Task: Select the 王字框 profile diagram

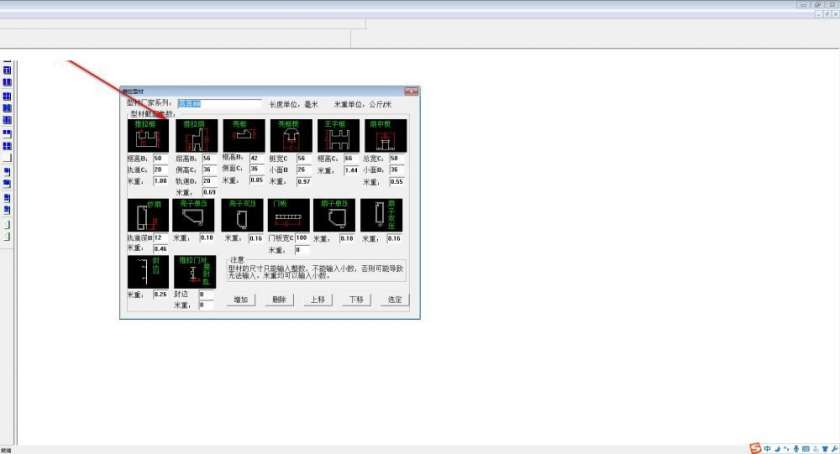Action: [x=339, y=136]
